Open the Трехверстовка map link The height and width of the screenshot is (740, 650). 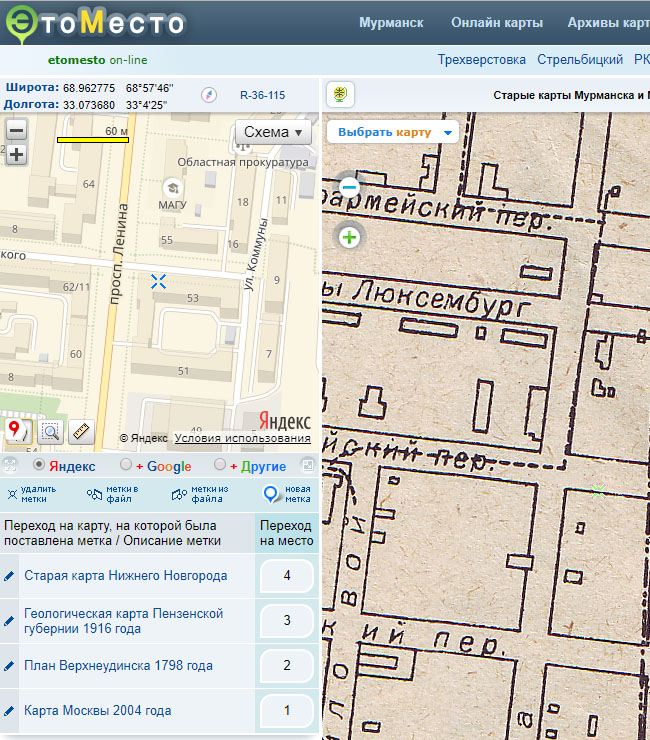point(481,59)
